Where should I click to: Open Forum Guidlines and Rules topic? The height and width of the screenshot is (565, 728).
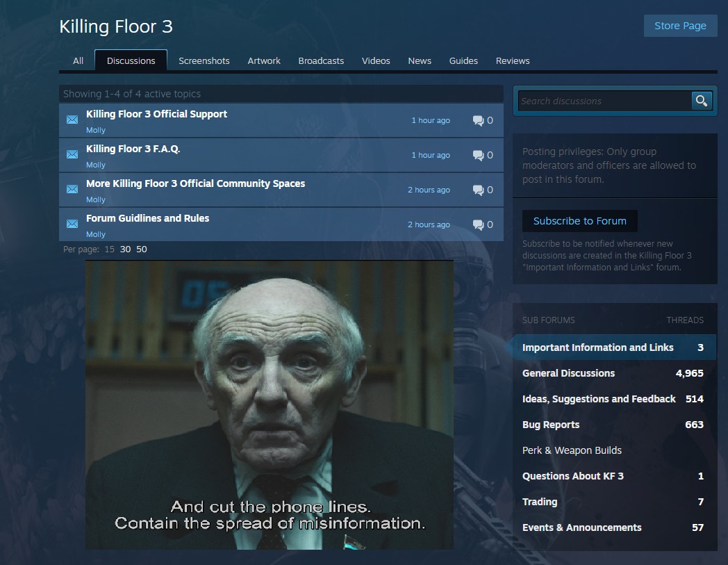[x=148, y=218]
